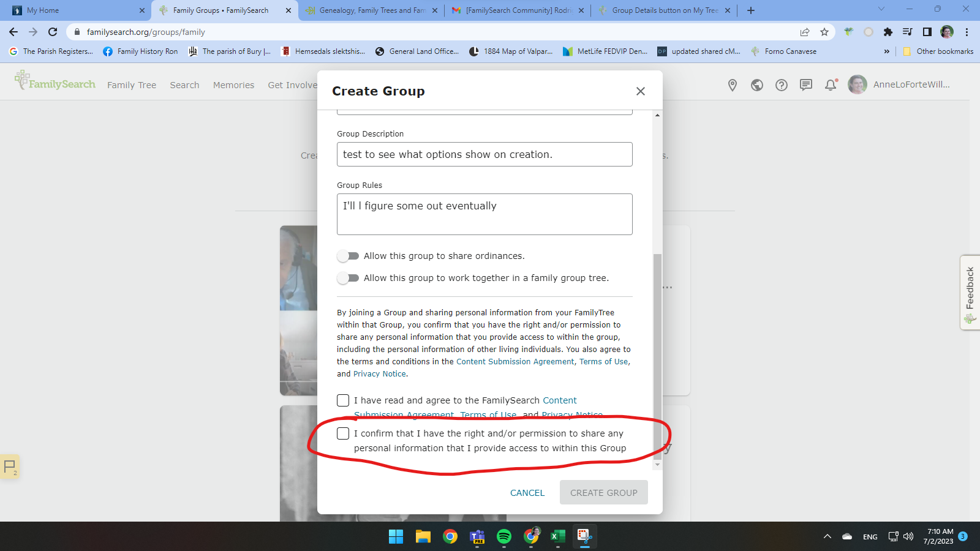Open the Snipping Tool on the taskbar
980x551 pixels.
coord(585,537)
